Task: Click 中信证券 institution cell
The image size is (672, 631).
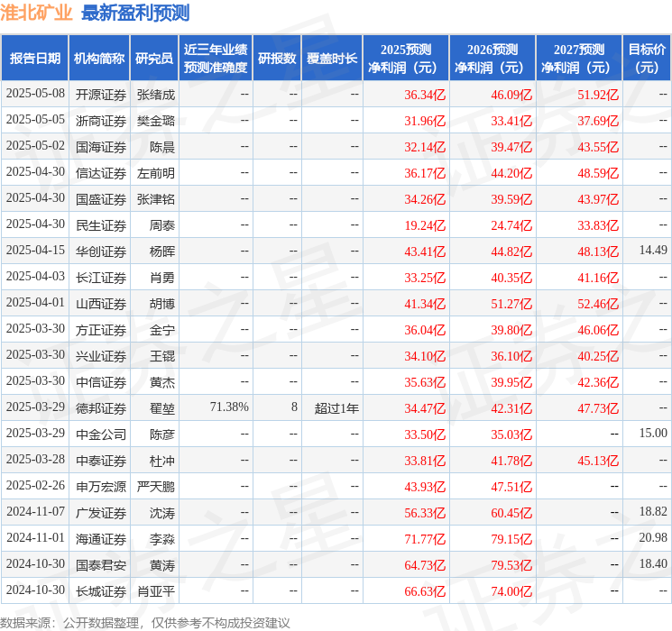Action: coord(101,381)
